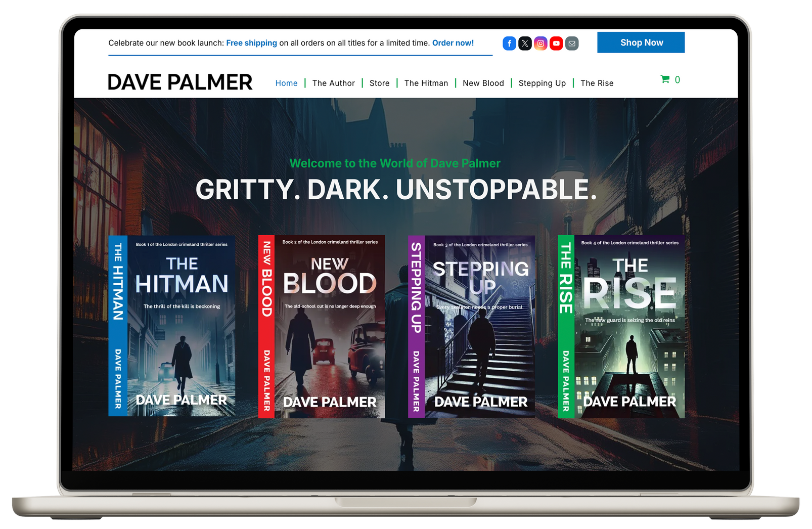This screenshot has width=812, height=529.
Task: Click the DAVE PALMER site logo
Action: tap(180, 82)
